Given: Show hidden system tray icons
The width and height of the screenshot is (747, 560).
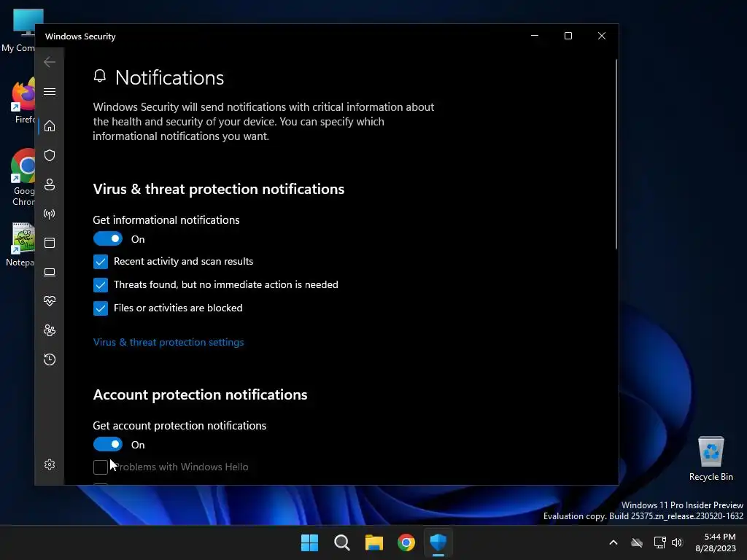Looking at the screenshot, I should click(x=614, y=542).
